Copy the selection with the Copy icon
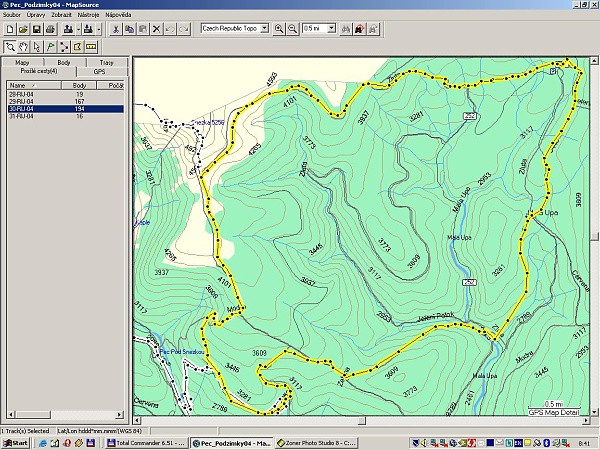 (129, 29)
